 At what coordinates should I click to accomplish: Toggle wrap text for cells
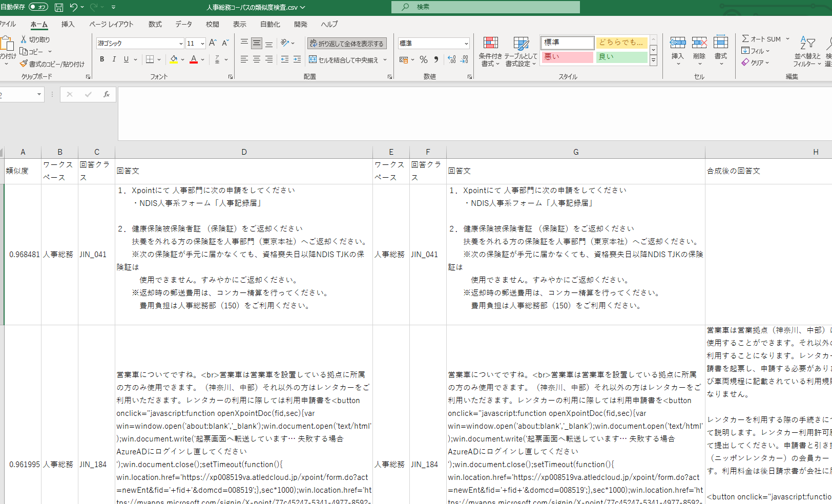click(347, 44)
